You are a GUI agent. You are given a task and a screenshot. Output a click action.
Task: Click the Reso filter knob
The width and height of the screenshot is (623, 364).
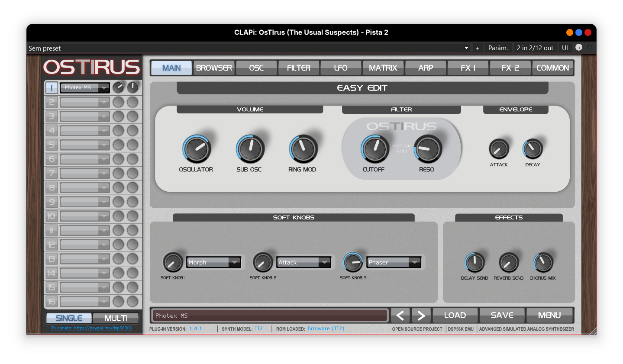pos(428,149)
